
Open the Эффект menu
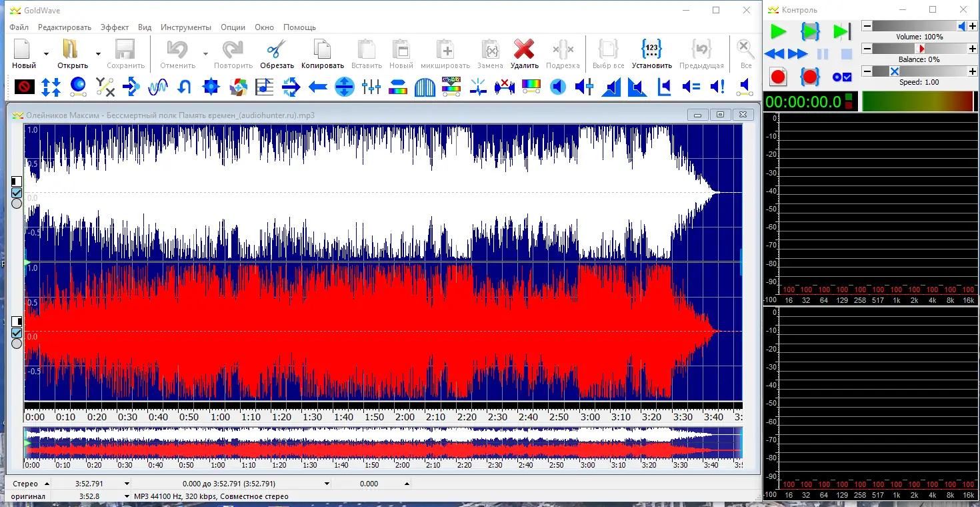coord(115,27)
